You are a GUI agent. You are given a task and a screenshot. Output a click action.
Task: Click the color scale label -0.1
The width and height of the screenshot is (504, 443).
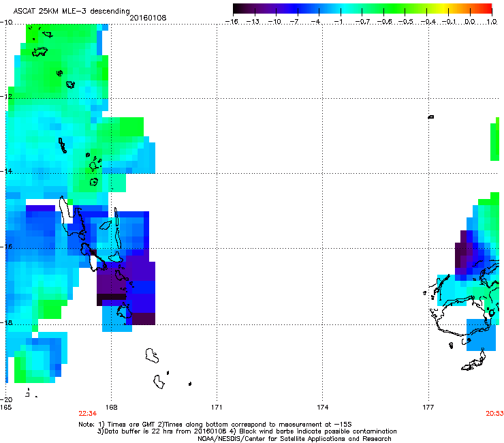449,22
